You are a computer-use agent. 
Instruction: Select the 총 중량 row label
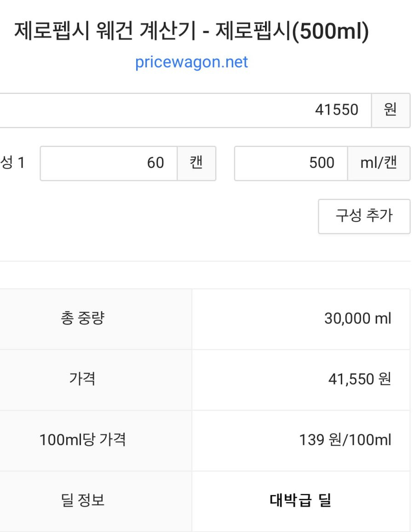pyautogui.click(x=82, y=318)
